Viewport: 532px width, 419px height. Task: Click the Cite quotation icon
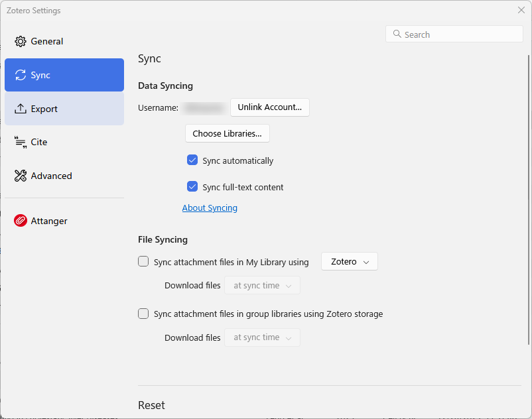click(21, 142)
